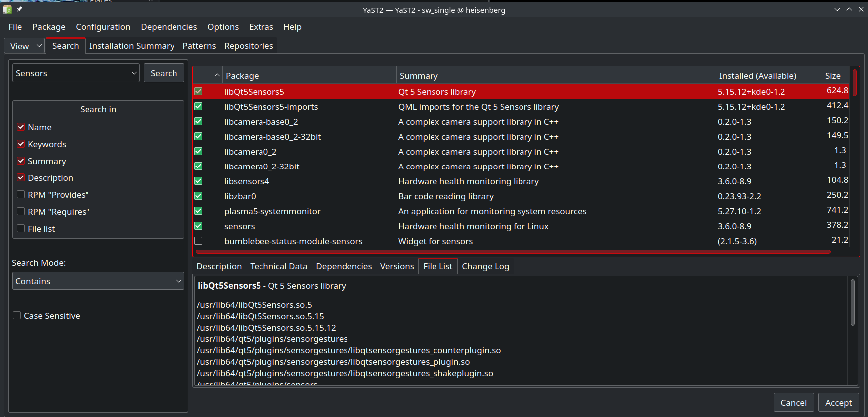This screenshot has height=417, width=868.
Task: Open the Options menu
Action: (x=223, y=27)
